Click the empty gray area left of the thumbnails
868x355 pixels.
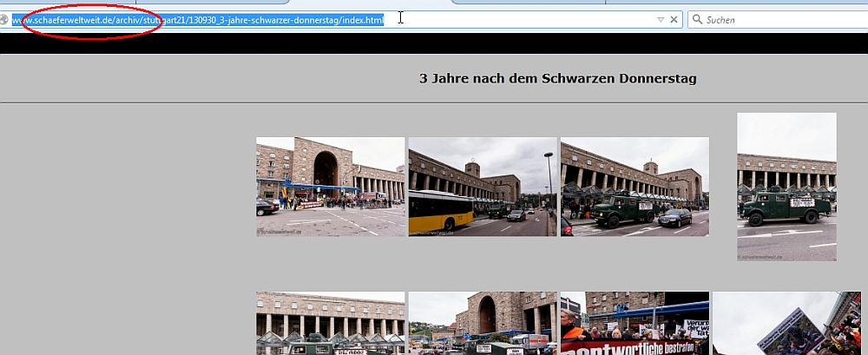[x=122, y=217]
